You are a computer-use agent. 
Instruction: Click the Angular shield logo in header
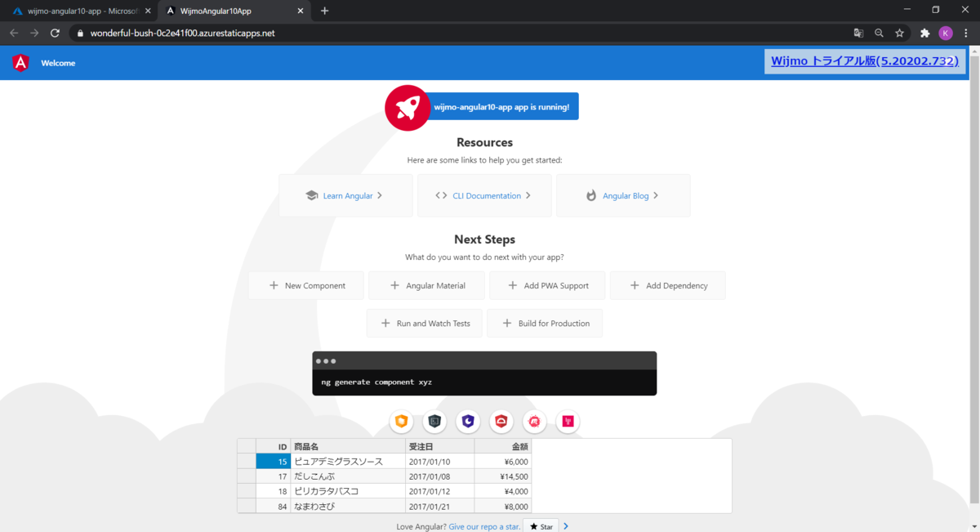(x=21, y=63)
